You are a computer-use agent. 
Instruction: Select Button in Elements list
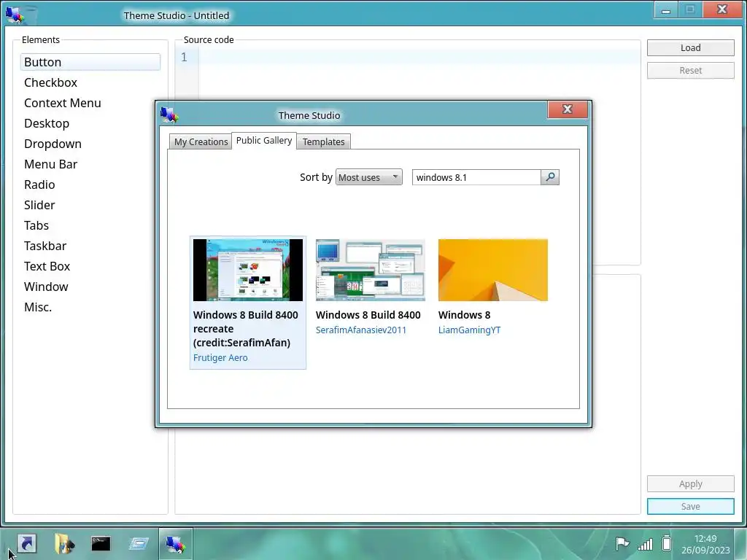pyautogui.click(x=90, y=62)
